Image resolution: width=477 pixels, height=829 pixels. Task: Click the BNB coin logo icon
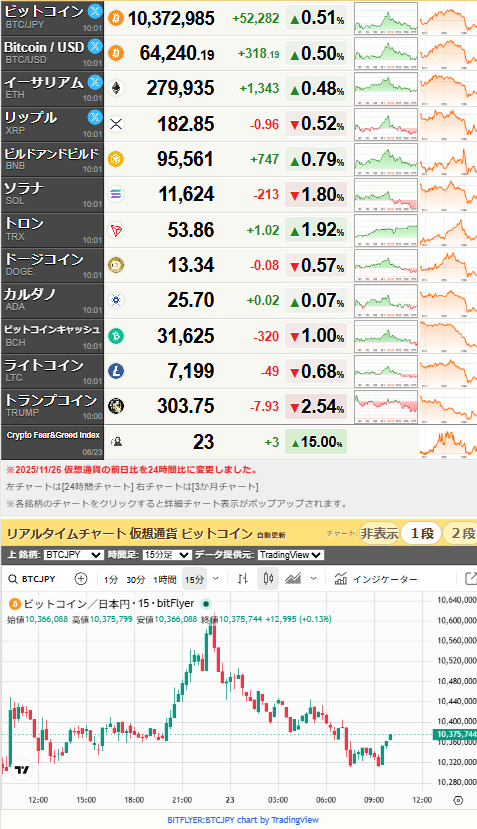116,159
